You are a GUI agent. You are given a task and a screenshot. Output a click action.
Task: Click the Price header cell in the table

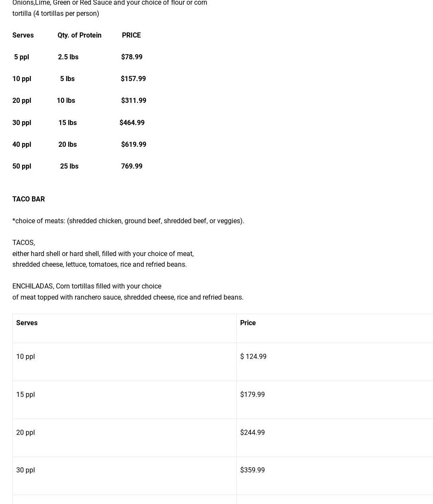pos(248,323)
